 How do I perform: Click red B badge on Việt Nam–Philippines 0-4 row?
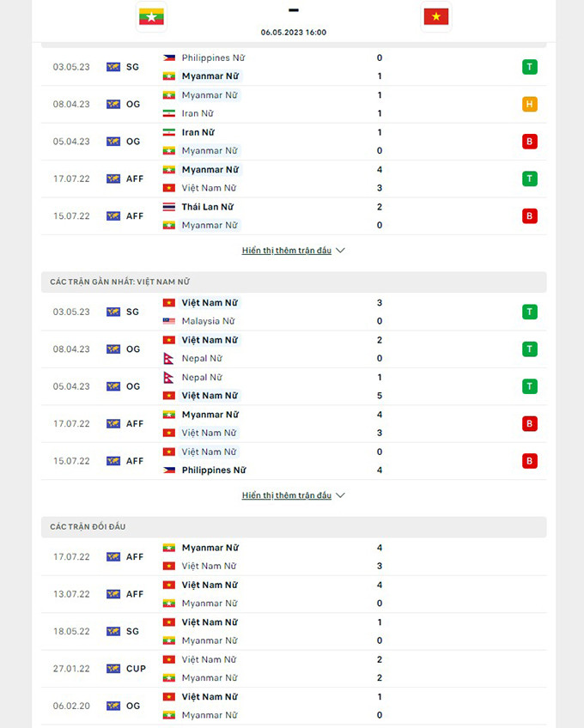(530, 461)
